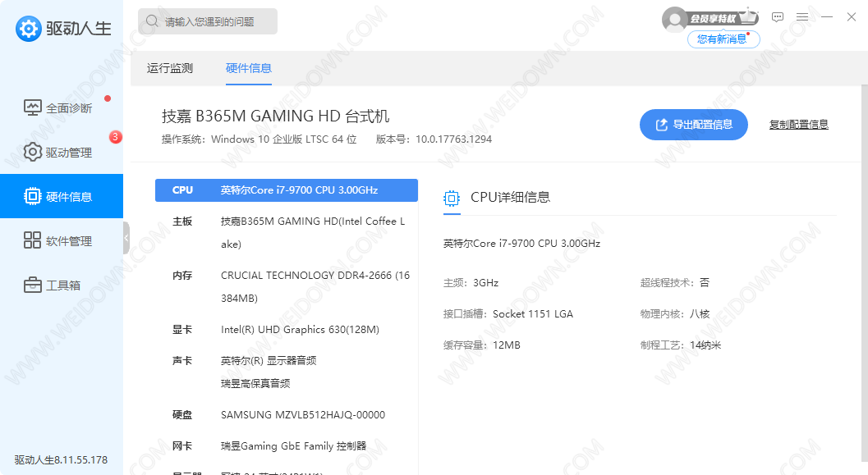Click the 驱动人生 gear logo icon
This screenshot has width=868, height=475.
(28, 28)
